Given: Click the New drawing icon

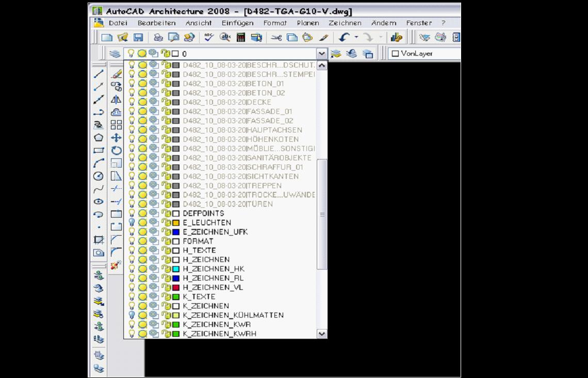Looking at the screenshot, I should coord(107,37).
